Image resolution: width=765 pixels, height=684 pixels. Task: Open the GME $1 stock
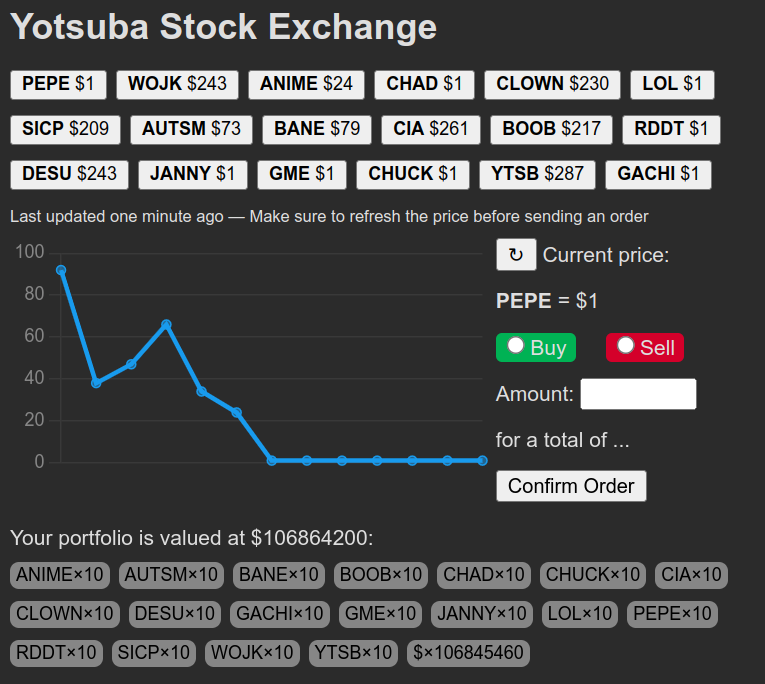302,174
